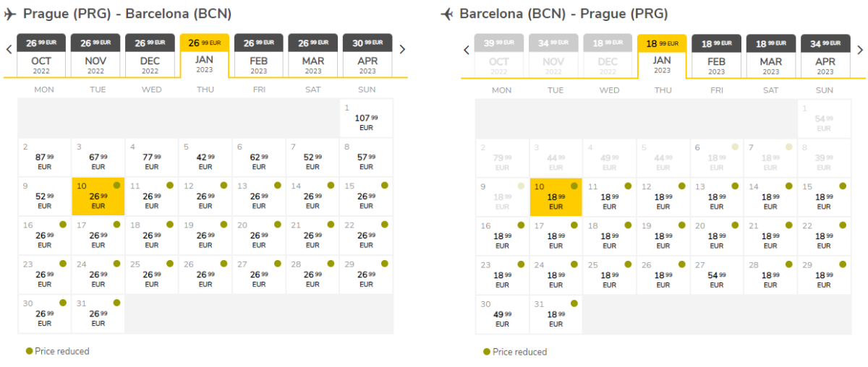Show next months for Barcelona - Prague

(860, 50)
